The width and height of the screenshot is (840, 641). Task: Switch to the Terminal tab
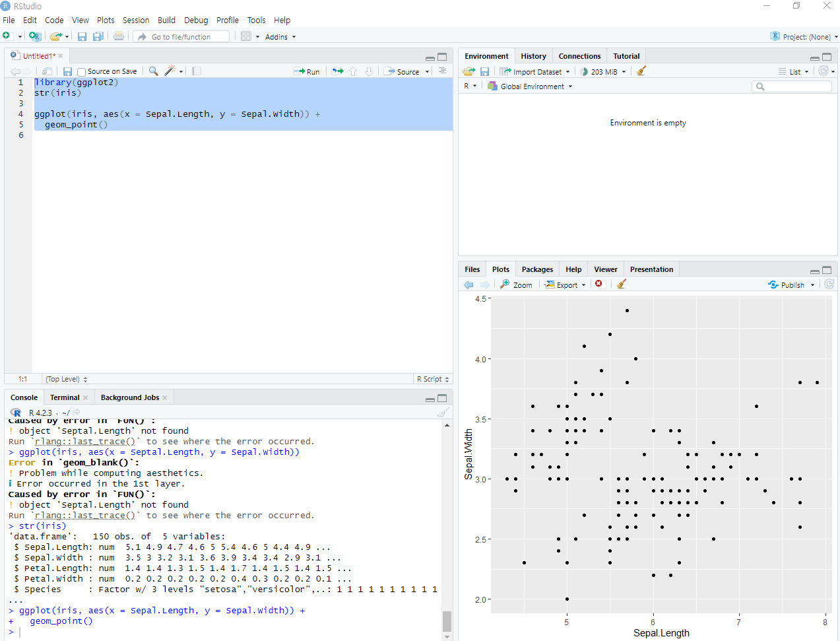tap(65, 397)
